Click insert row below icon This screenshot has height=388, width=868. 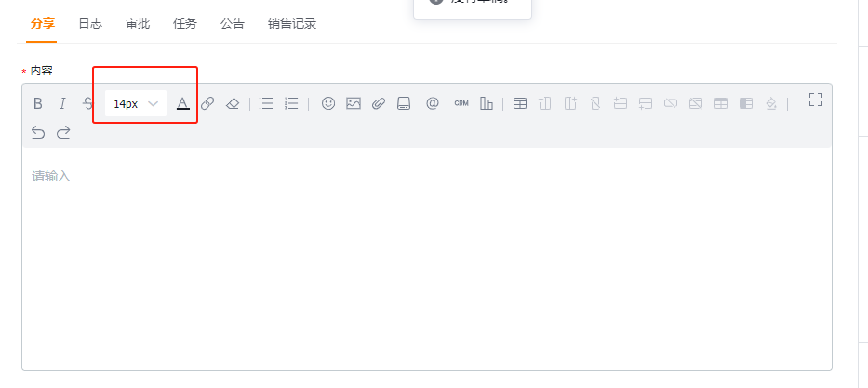[646, 103]
